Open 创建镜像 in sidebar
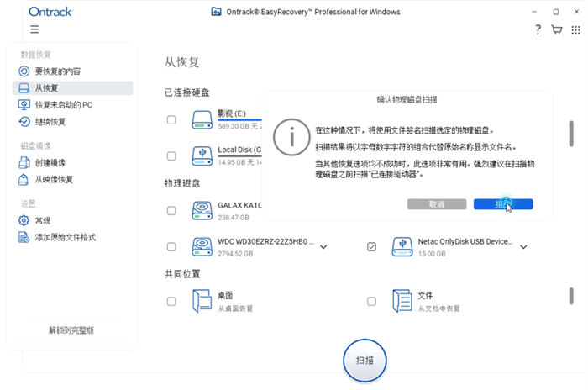The height and width of the screenshot is (390, 588). click(x=72, y=162)
